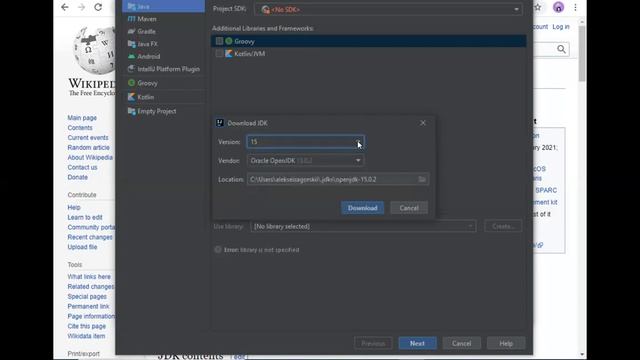This screenshot has height=360, width=640.
Task: Open About Wikipedia link
Action: point(90,157)
